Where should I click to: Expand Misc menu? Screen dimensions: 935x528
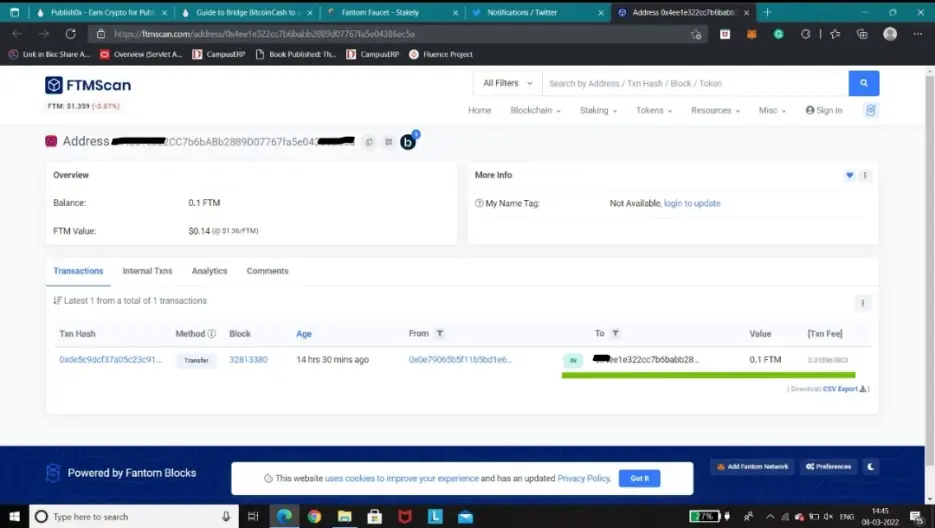[772, 110]
